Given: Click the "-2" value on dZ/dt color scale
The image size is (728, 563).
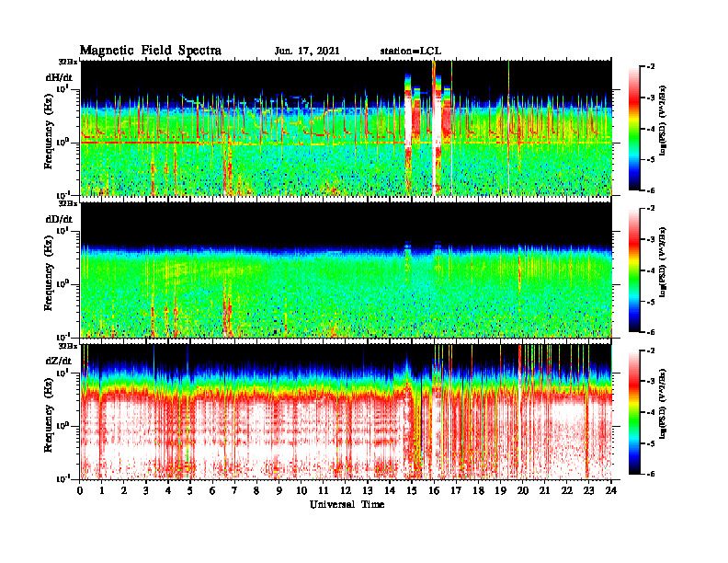Looking at the screenshot, I should pos(650,350).
